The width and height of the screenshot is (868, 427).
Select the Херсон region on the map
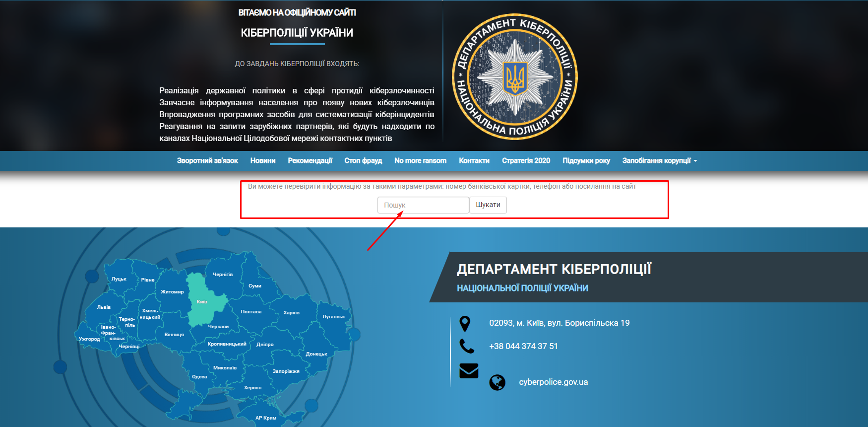253,388
